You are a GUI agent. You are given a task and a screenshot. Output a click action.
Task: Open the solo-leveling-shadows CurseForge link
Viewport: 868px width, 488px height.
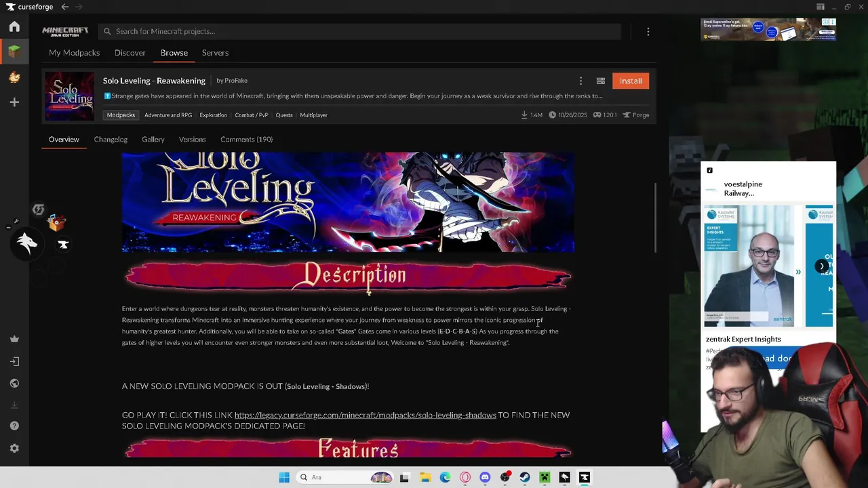click(x=365, y=415)
